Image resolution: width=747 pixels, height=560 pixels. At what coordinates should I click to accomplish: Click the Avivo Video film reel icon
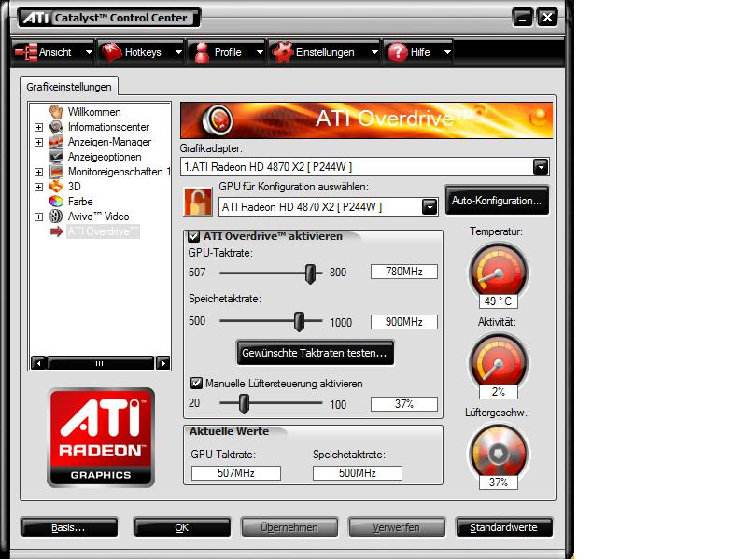point(56,217)
